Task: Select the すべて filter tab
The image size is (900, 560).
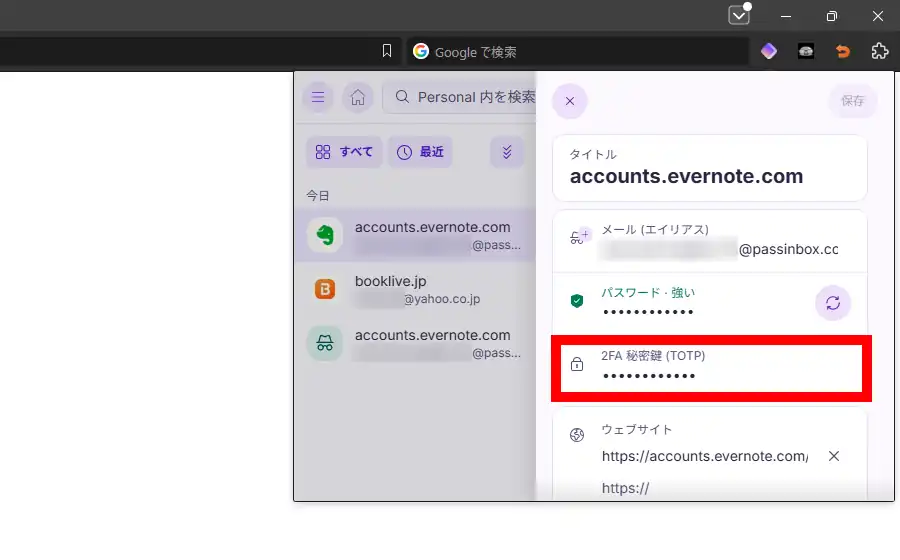Action: coord(344,152)
